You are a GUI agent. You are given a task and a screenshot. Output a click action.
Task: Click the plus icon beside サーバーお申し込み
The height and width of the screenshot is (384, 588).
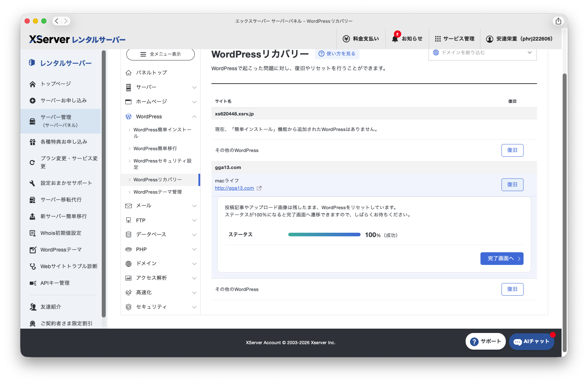coord(33,101)
